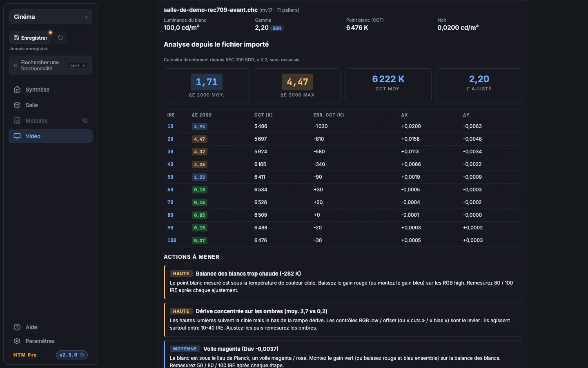Click the ΔE 2000 column header
The image size is (588, 368).
202,115
